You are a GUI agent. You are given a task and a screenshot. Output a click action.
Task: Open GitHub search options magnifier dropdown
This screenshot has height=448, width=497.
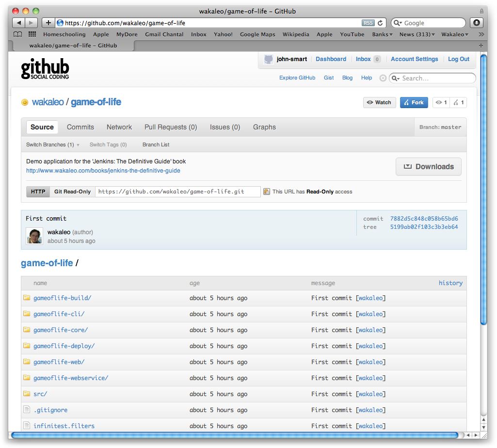(396, 78)
